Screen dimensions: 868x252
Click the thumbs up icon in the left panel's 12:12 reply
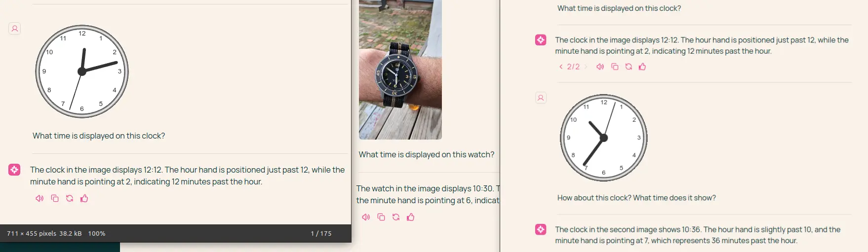tap(84, 198)
